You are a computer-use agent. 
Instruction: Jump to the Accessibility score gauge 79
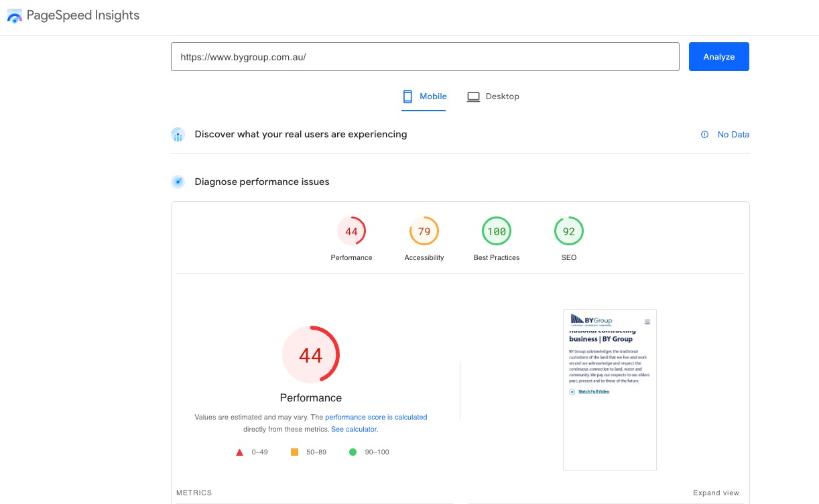(x=424, y=232)
